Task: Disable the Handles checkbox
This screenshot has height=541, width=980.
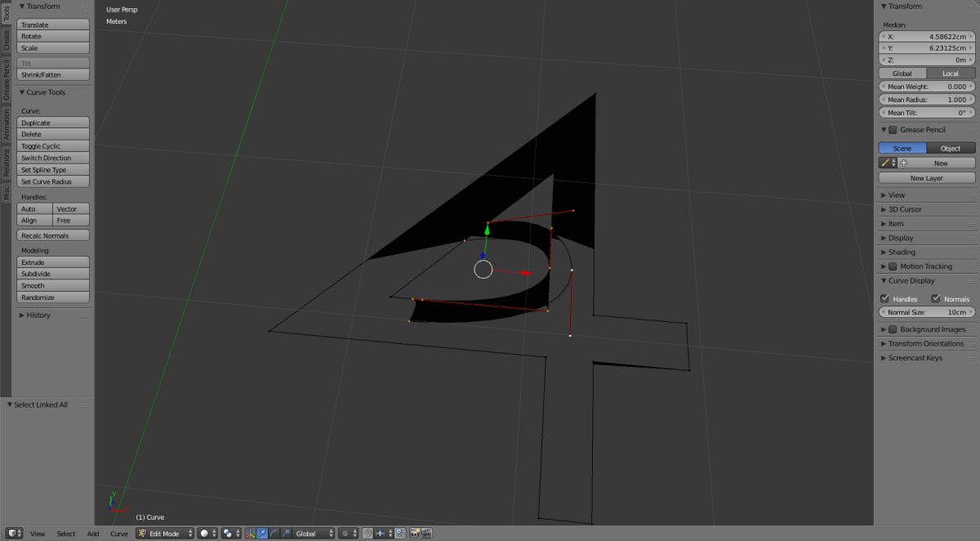Action: (884, 299)
